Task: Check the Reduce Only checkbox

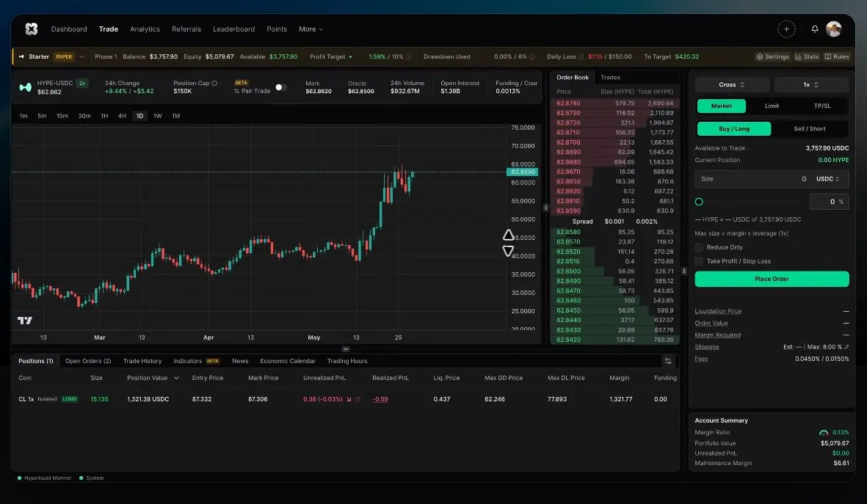Action: point(699,247)
